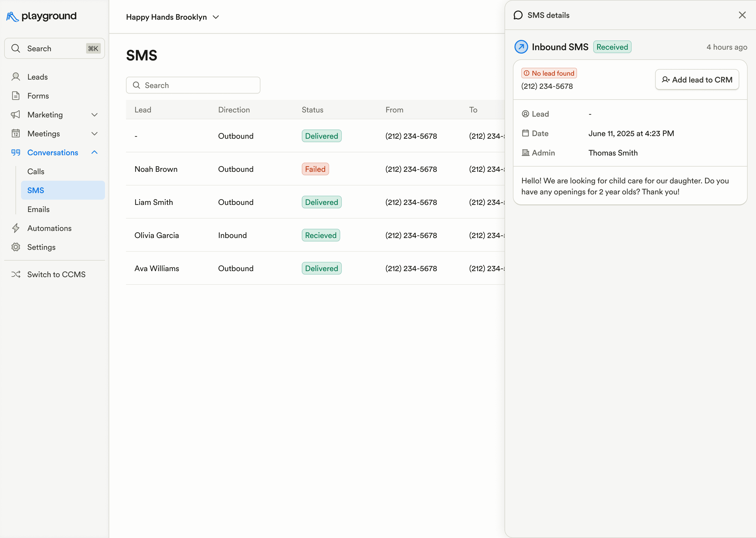Open the sidebar global Search box
Screen dimensions: 756x538
[x=55, y=49]
